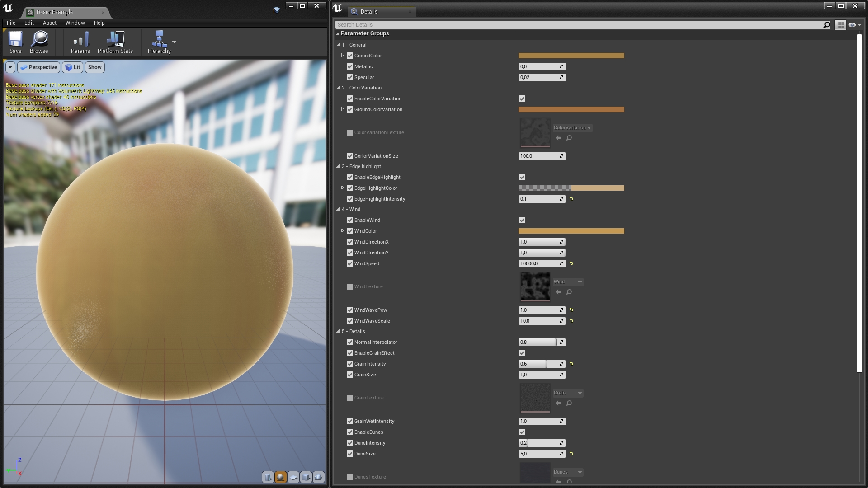Screen dimensions: 868x488
Task: Click the Lit view mode button
Action: tap(72, 67)
